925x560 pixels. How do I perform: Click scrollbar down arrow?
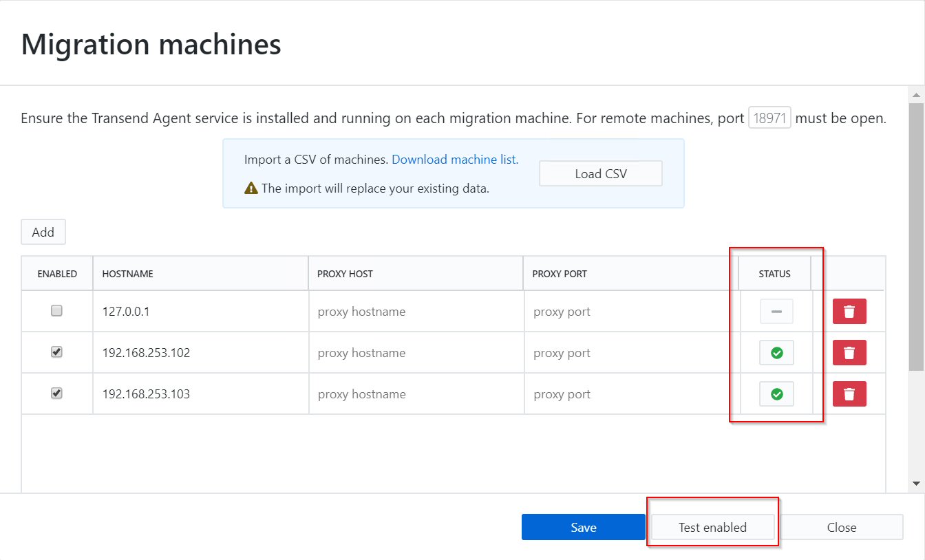coord(916,484)
